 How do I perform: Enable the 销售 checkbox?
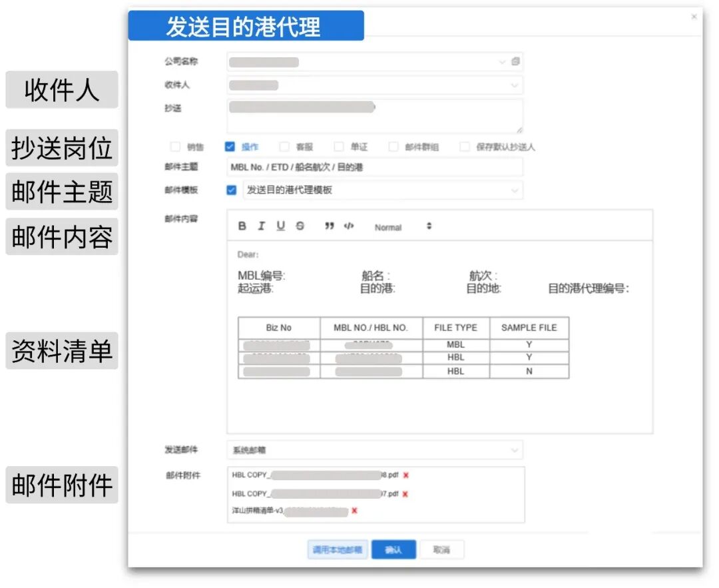coord(176,147)
